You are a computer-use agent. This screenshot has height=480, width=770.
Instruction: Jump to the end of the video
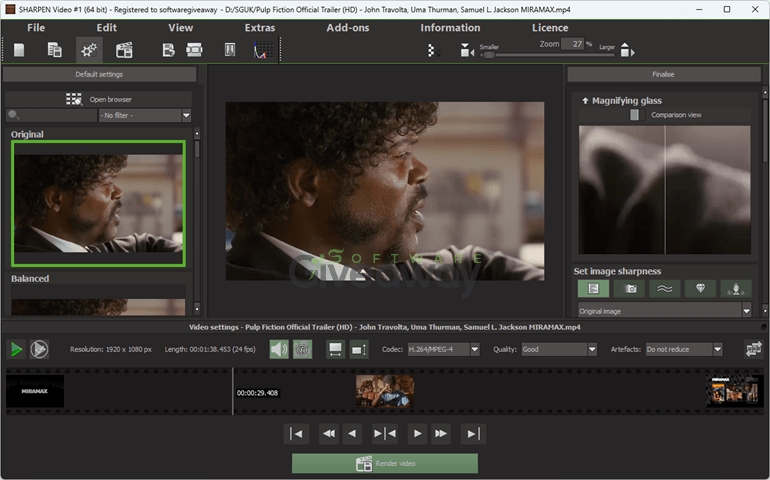[x=473, y=433]
